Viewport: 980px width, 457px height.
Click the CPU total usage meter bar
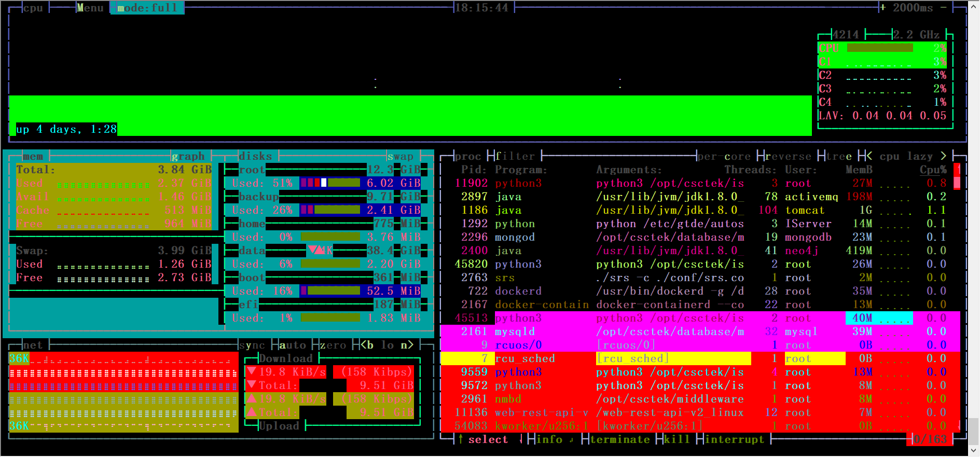pos(879,48)
